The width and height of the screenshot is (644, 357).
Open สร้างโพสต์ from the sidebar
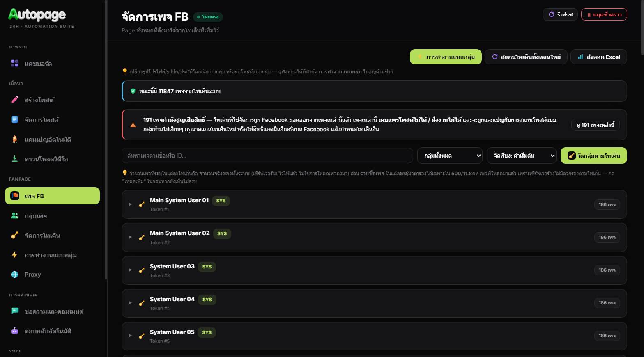[x=52, y=100]
